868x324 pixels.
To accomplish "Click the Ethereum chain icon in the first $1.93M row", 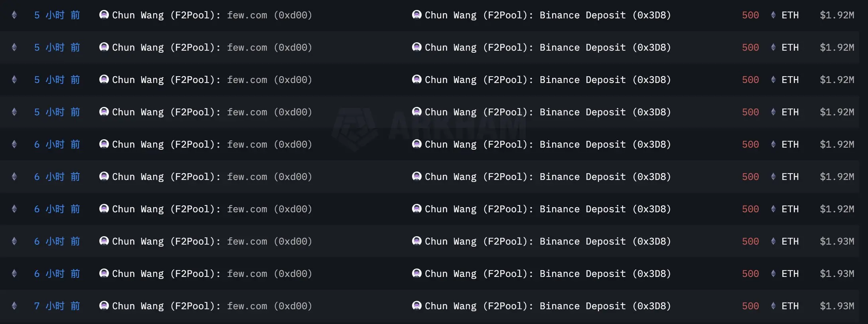I will click(x=14, y=241).
